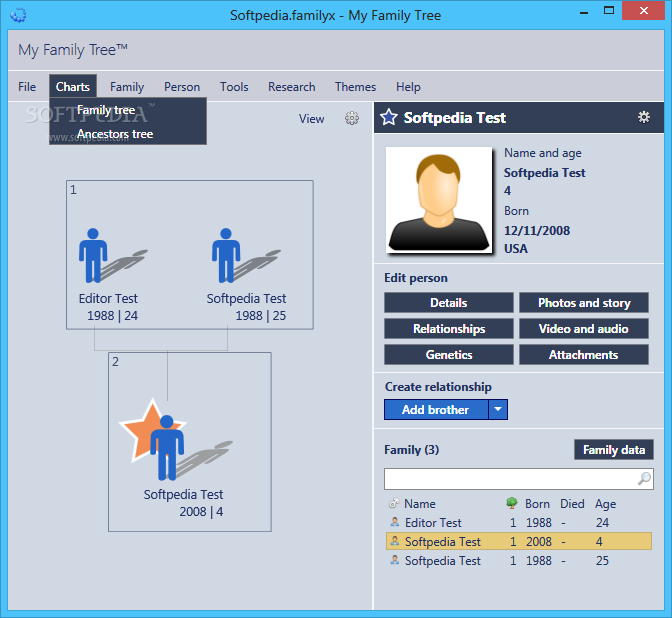Click the USA birthplace text
The height and width of the screenshot is (618, 672).
[516, 249]
